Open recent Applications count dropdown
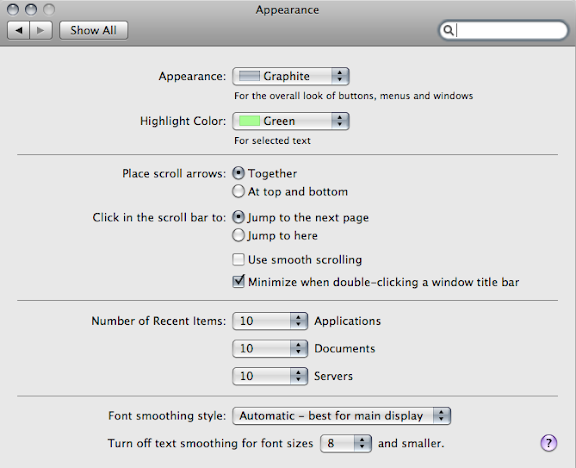 [270, 321]
